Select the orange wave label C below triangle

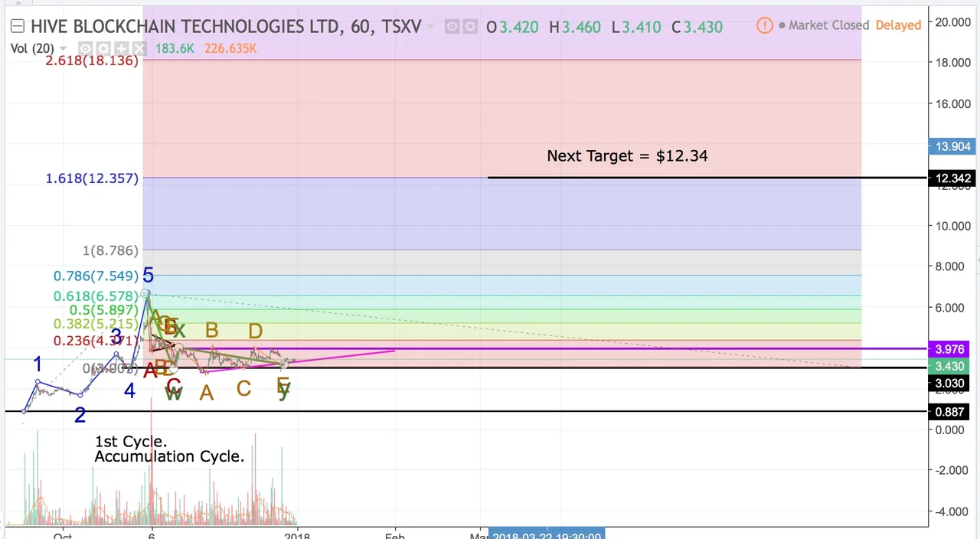pyautogui.click(x=243, y=389)
